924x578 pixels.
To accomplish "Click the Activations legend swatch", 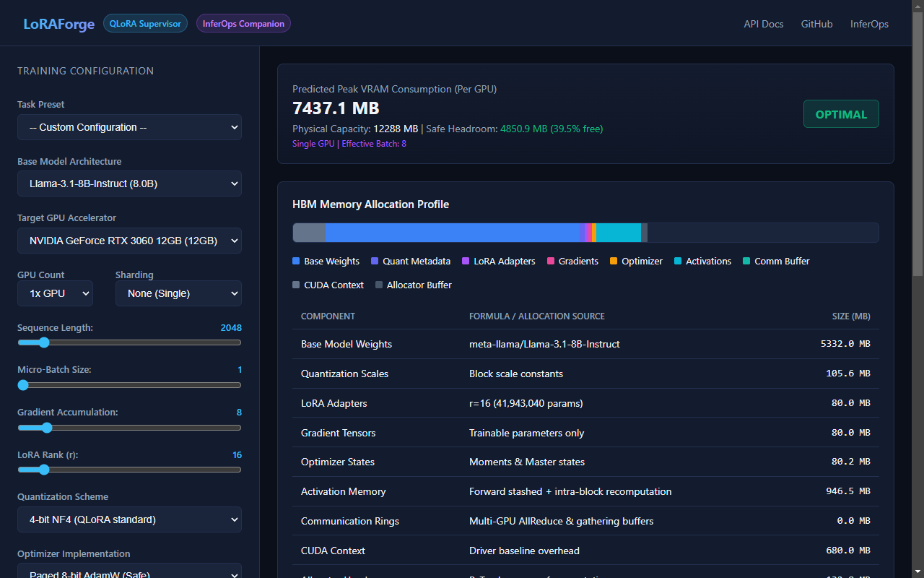I will click(x=678, y=261).
